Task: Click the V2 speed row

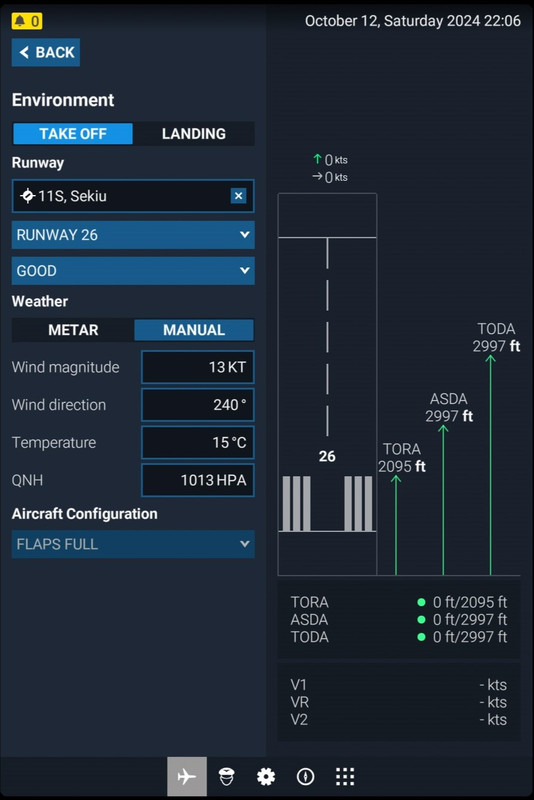Action: [399, 719]
